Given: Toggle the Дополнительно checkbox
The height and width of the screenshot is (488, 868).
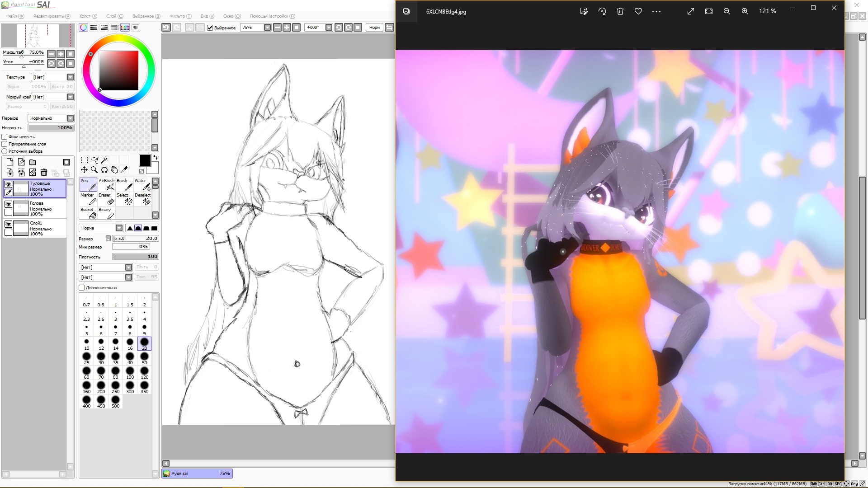Looking at the screenshot, I should coord(82,287).
